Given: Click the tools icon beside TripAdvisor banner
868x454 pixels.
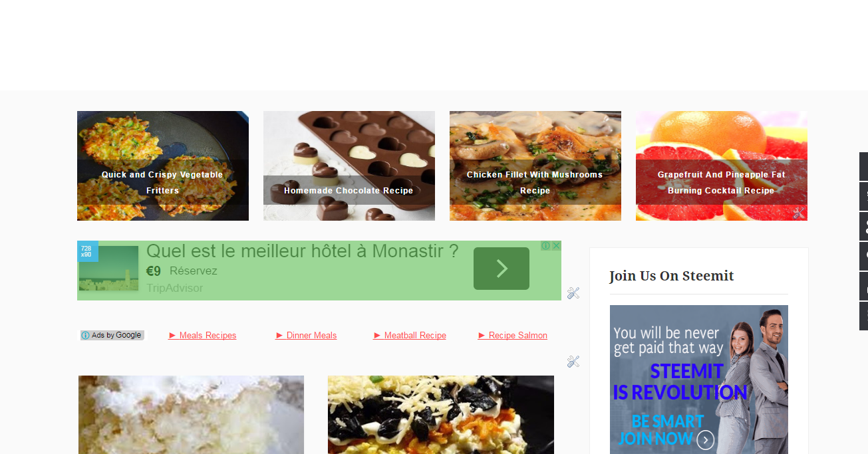Looking at the screenshot, I should [x=573, y=293].
